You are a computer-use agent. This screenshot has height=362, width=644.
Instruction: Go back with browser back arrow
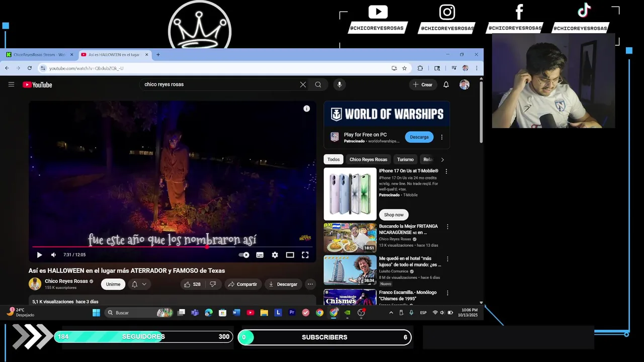(x=7, y=68)
